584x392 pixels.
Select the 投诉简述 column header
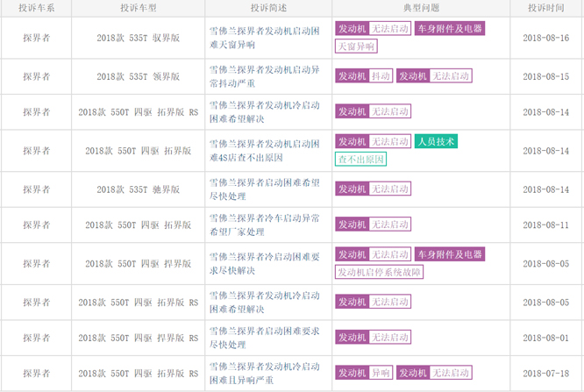point(268,8)
